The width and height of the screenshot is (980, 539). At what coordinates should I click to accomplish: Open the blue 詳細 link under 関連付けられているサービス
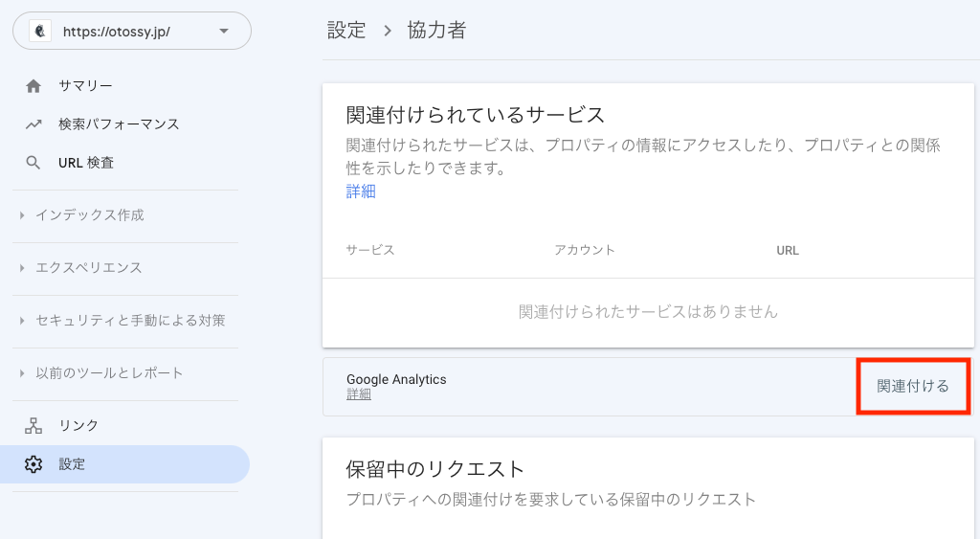[361, 191]
